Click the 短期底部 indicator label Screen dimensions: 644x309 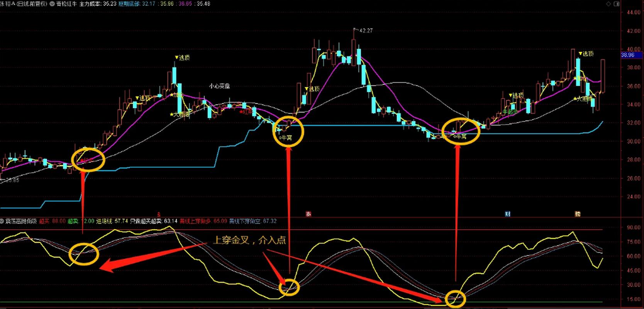[129, 3]
